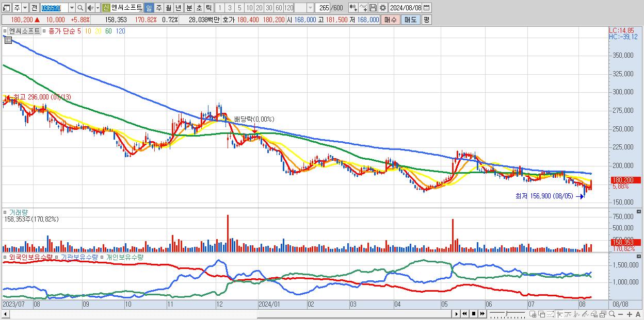The height and width of the screenshot is (320, 644).
Task: Adjust the chart zoom slider in bottom bar
Action: coord(507,314)
